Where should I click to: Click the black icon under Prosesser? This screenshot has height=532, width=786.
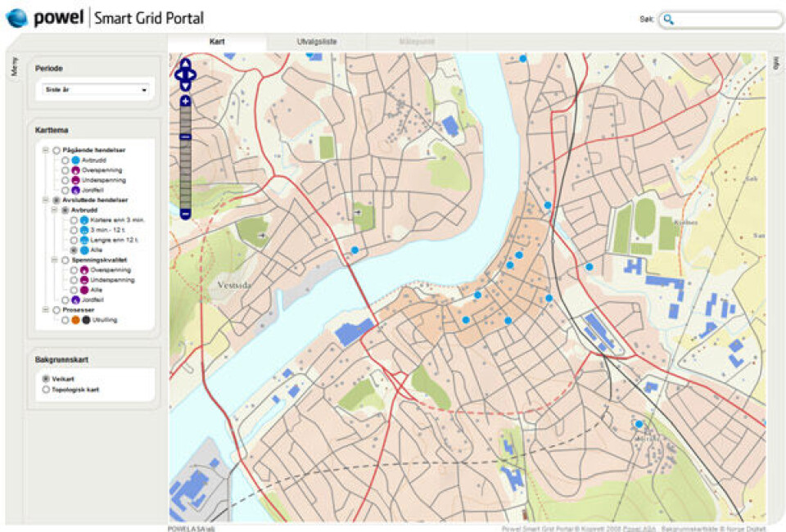pos(86,319)
